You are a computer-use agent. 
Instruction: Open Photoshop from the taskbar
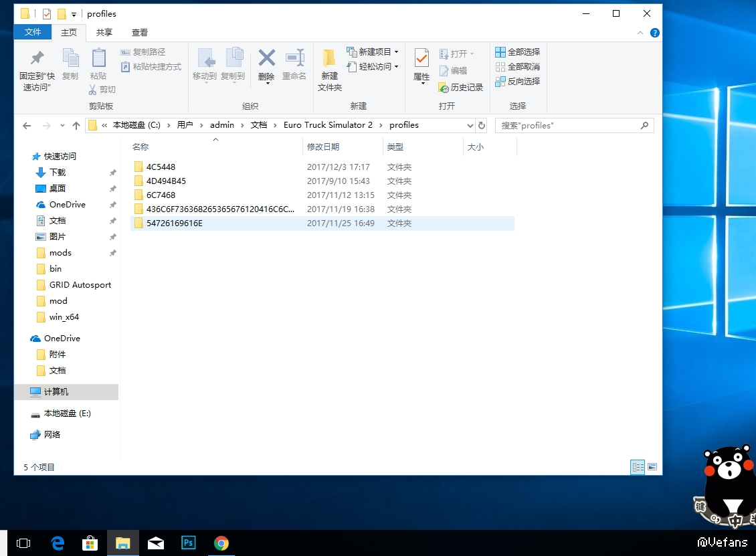point(189,543)
